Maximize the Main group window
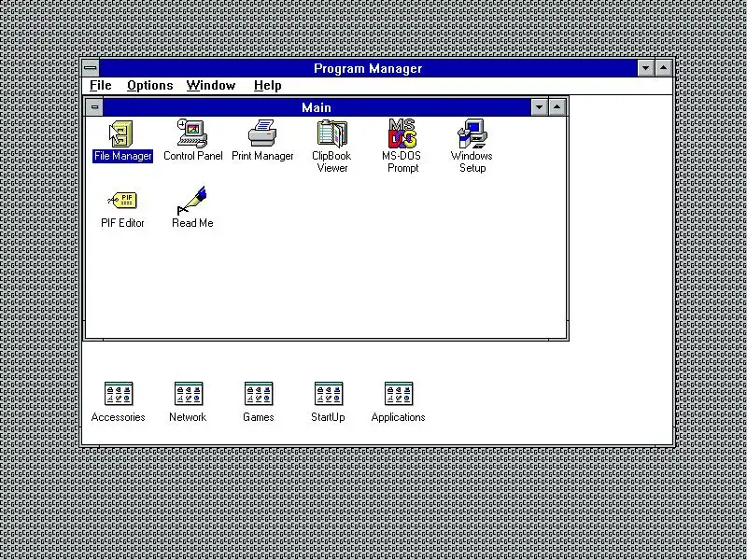Screen dimensions: 747x560 click(x=557, y=107)
